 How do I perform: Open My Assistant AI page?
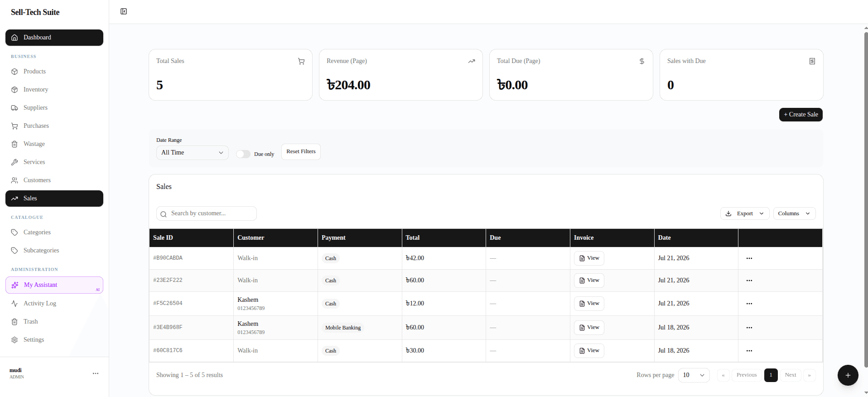54,285
